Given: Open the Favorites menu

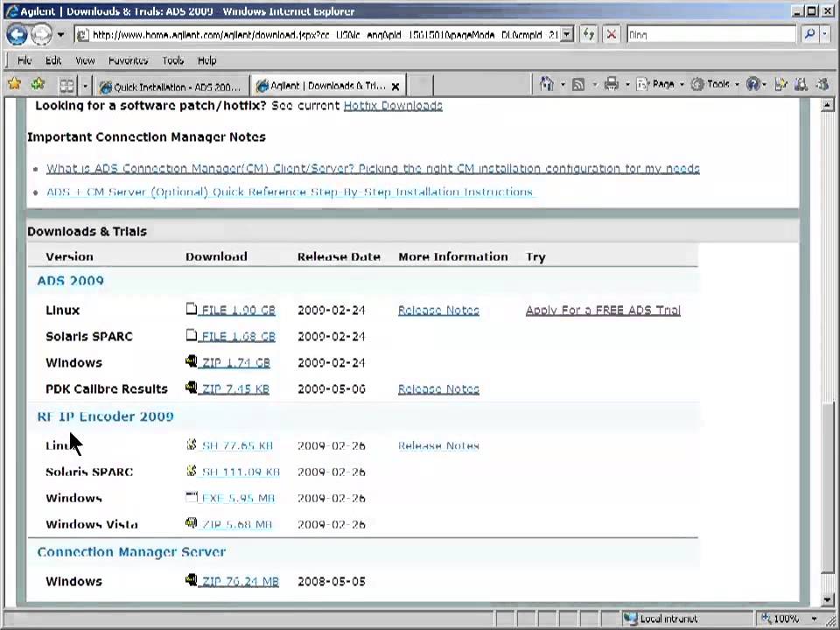Looking at the screenshot, I should pyautogui.click(x=128, y=60).
